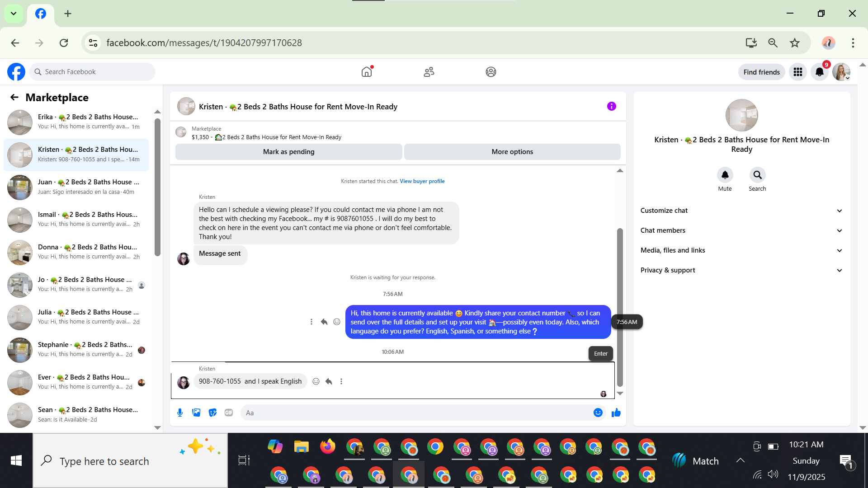Open more options for your sent message
The image size is (868, 488).
point(311,322)
